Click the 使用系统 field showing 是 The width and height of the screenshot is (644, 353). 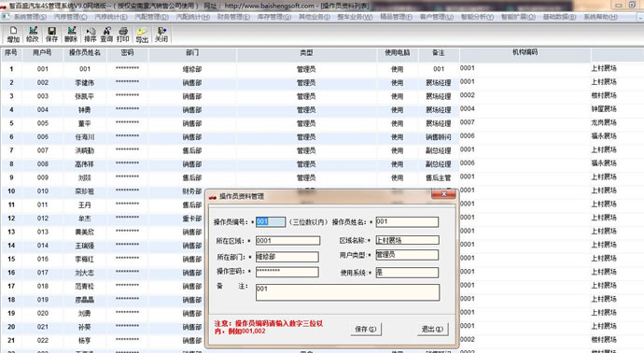[x=407, y=273]
